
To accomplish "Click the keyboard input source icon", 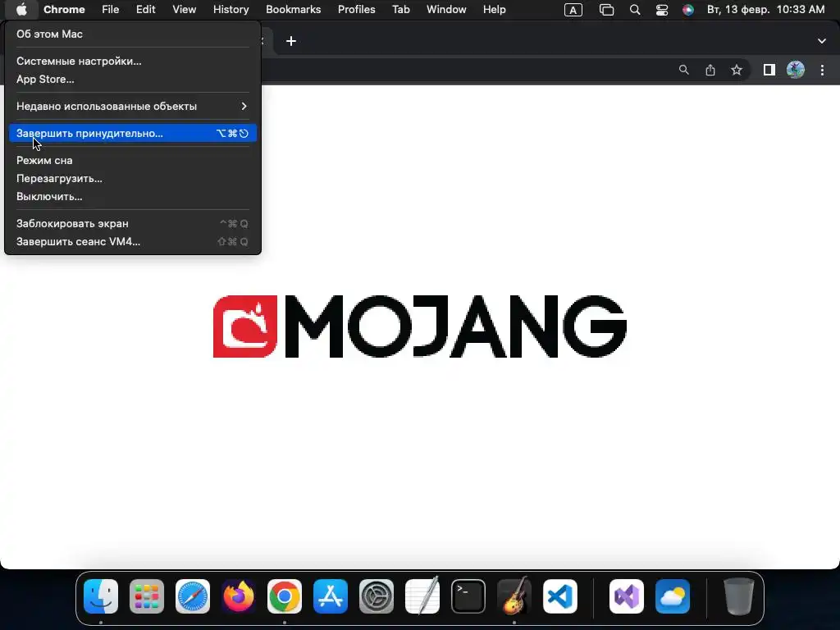I will (x=573, y=10).
